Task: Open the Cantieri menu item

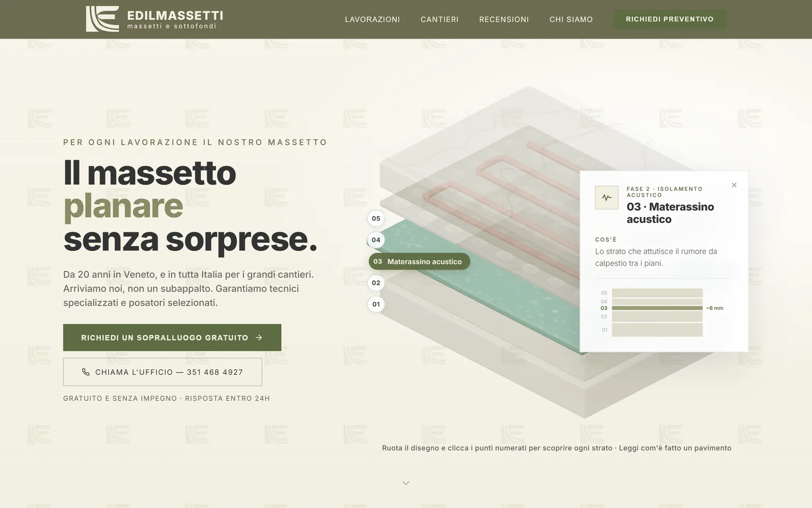Action: [x=439, y=19]
